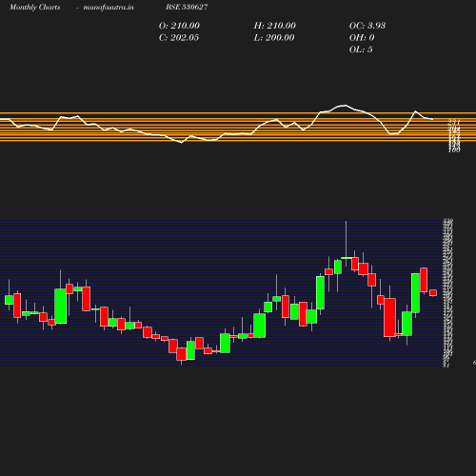This screenshot has width=476, height=476.
Task: Click the 'BSE 530627' stock code
Action: [187, 7]
